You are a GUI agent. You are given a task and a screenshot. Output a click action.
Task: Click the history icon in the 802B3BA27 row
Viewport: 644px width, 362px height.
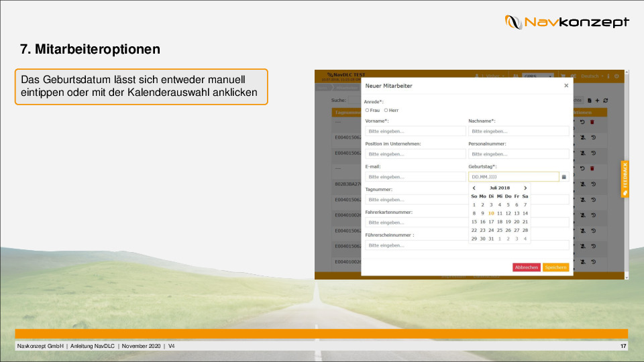[594, 184]
